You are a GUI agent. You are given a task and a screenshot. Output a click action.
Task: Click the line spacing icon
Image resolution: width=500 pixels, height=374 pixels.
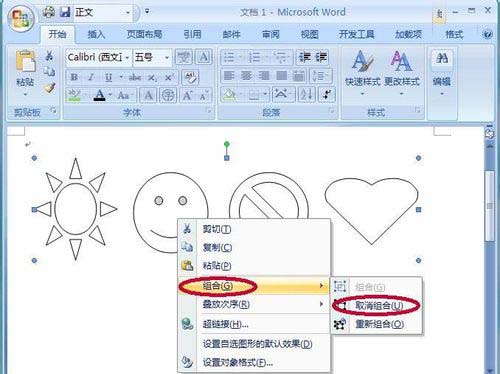point(319,76)
